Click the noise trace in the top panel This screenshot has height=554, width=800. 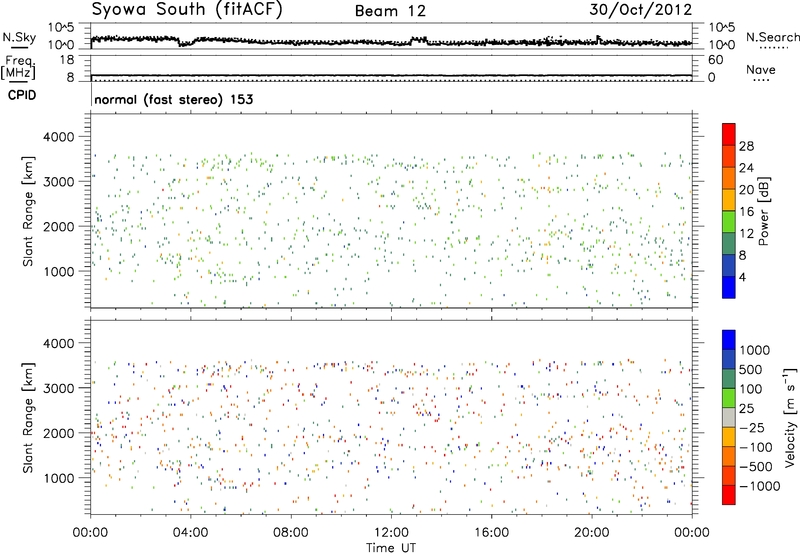tap(391, 42)
